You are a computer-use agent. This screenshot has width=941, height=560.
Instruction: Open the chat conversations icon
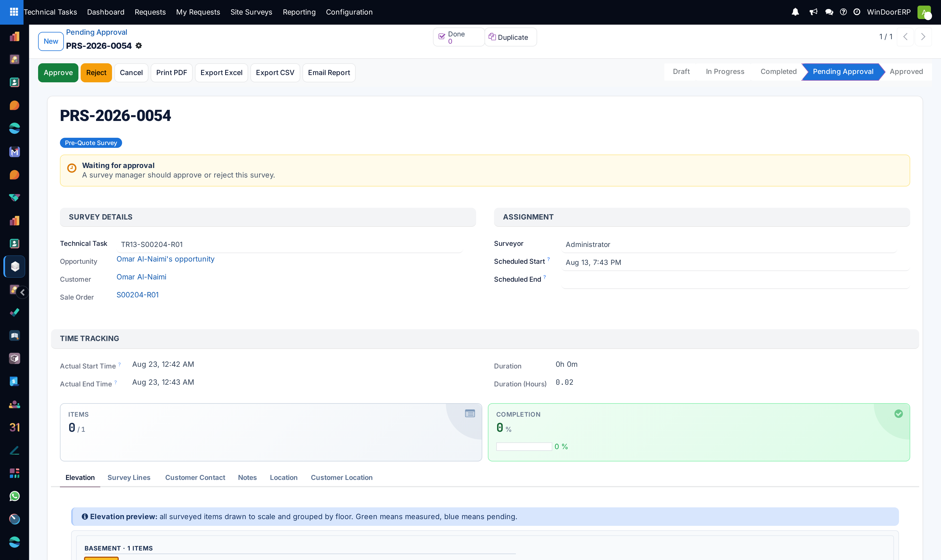829,12
